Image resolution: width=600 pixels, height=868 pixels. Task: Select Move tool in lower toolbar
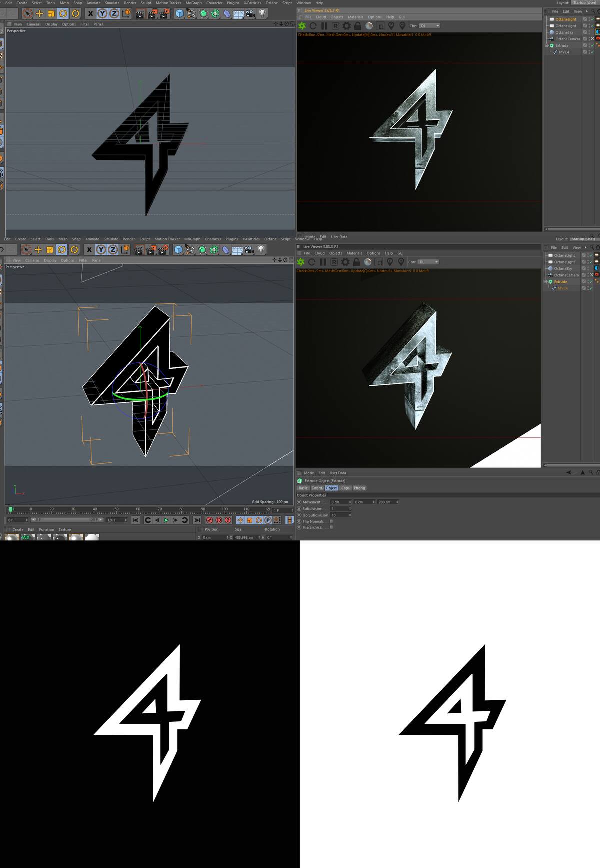(38, 249)
